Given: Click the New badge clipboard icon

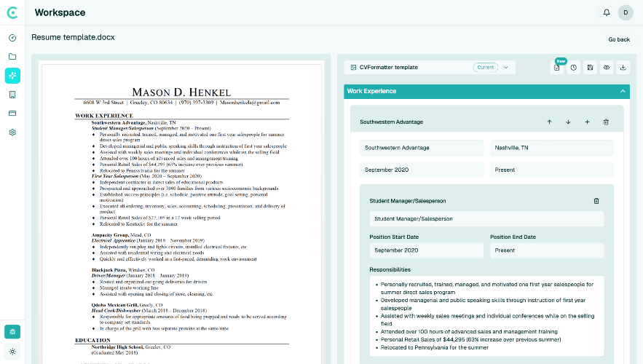Looking at the screenshot, I should coord(557,67).
